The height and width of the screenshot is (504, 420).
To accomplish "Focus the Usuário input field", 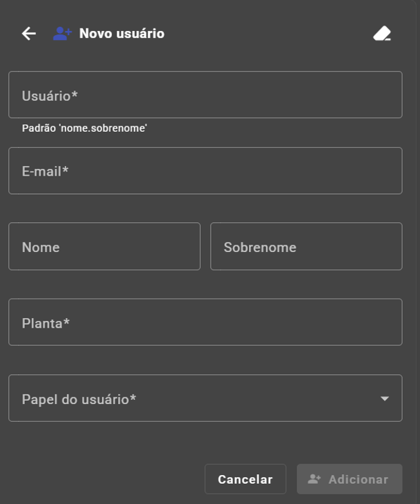I will click(205, 95).
